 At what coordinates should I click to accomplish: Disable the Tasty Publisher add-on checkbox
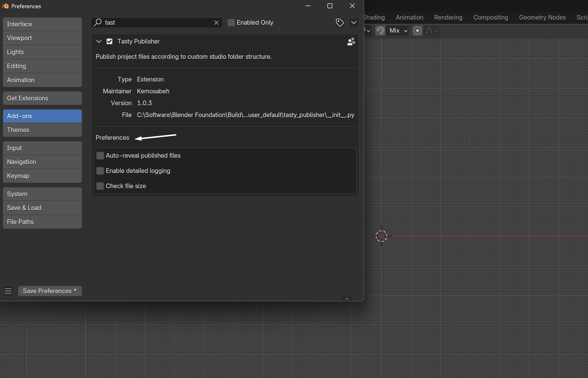pyautogui.click(x=109, y=41)
